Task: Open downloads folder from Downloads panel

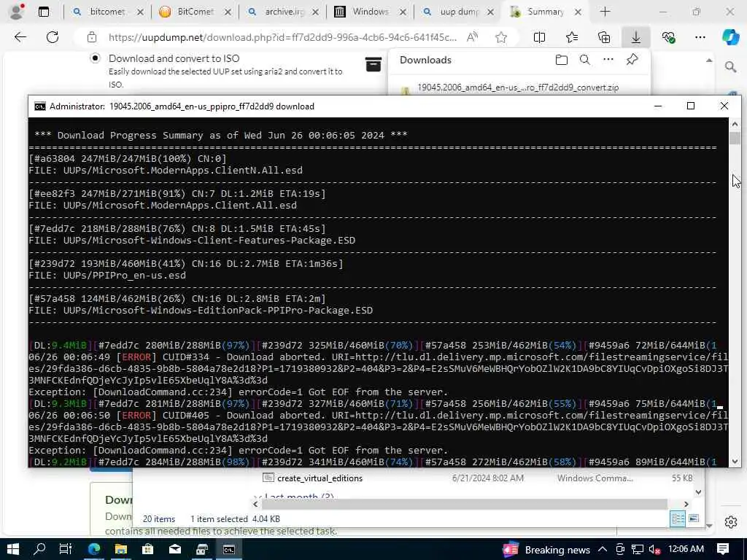Action: 562,60
